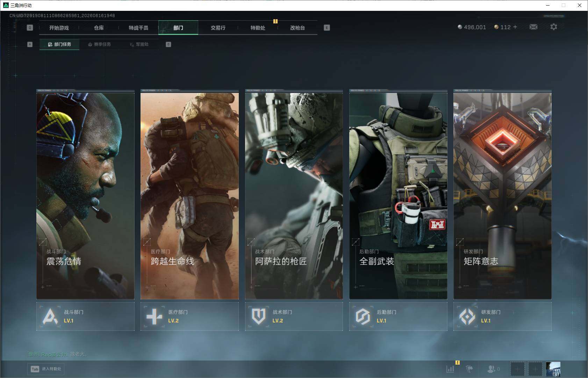Click the A sub-tab key icon
This screenshot has height=378, width=588.
point(30,44)
